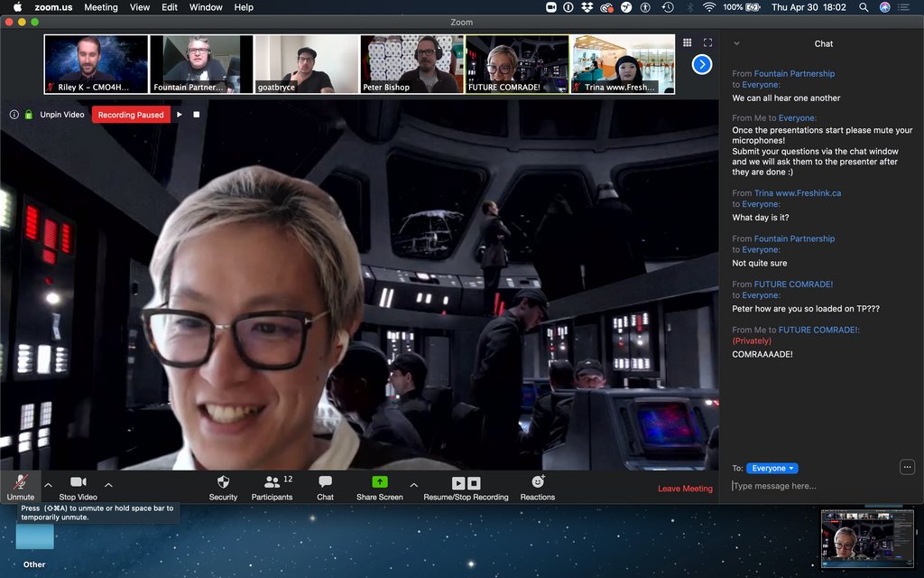The width and height of the screenshot is (924, 578).
Task: Open chat more options ellipsis
Action: click(908, 467)
